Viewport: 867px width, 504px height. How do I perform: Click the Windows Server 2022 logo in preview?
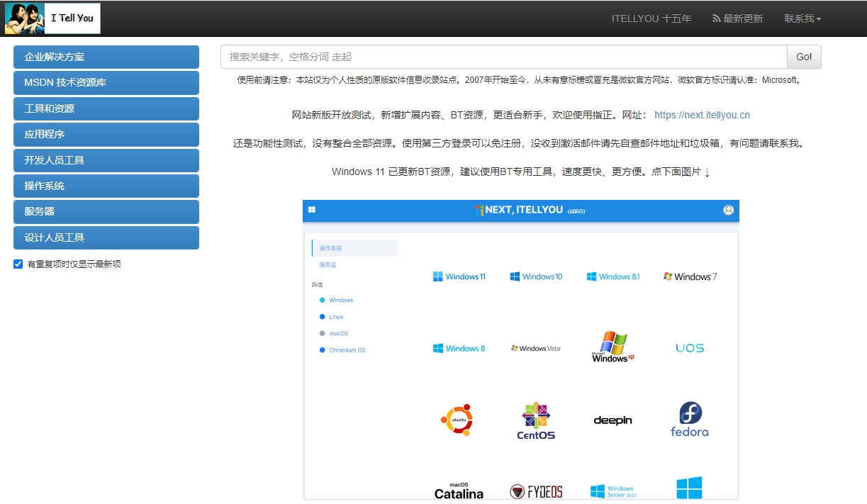613,491
